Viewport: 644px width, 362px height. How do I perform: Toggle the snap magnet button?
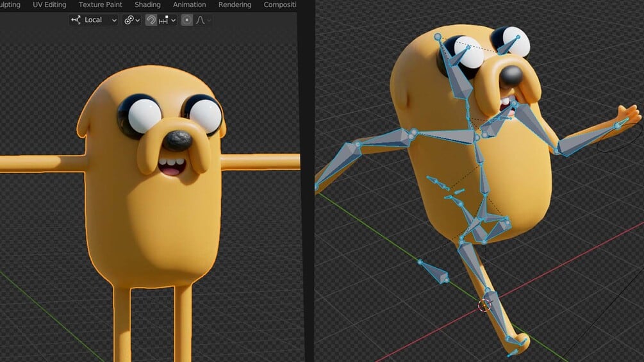(x=151, y=20)
